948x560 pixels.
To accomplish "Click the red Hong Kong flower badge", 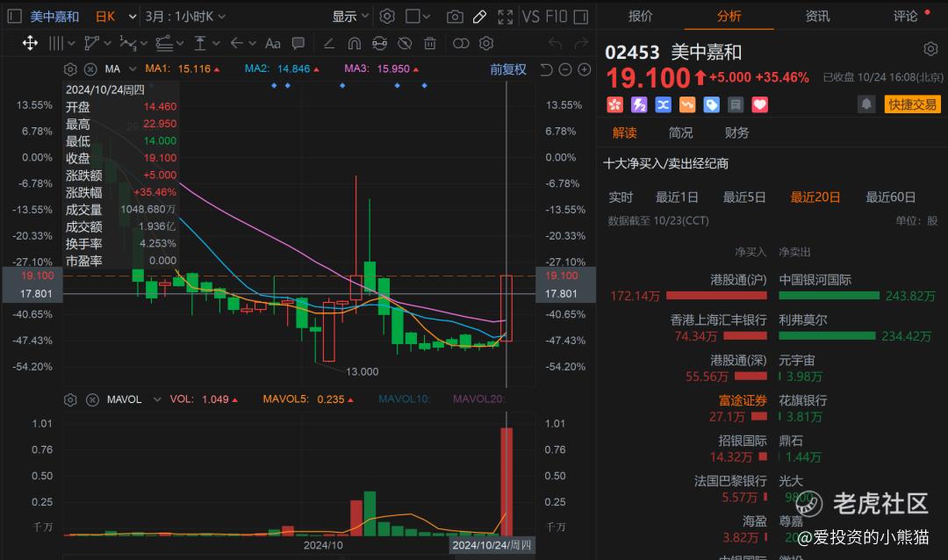I will [614, 104].
